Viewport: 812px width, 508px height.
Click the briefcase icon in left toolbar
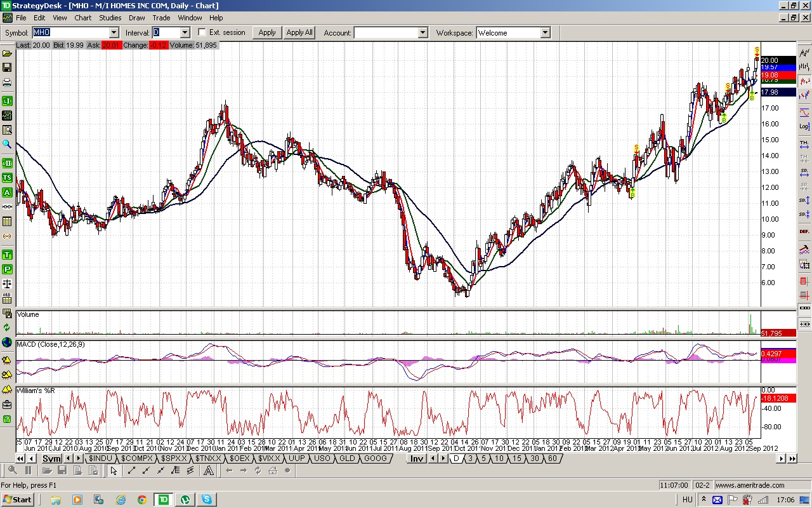click(7, 404)
